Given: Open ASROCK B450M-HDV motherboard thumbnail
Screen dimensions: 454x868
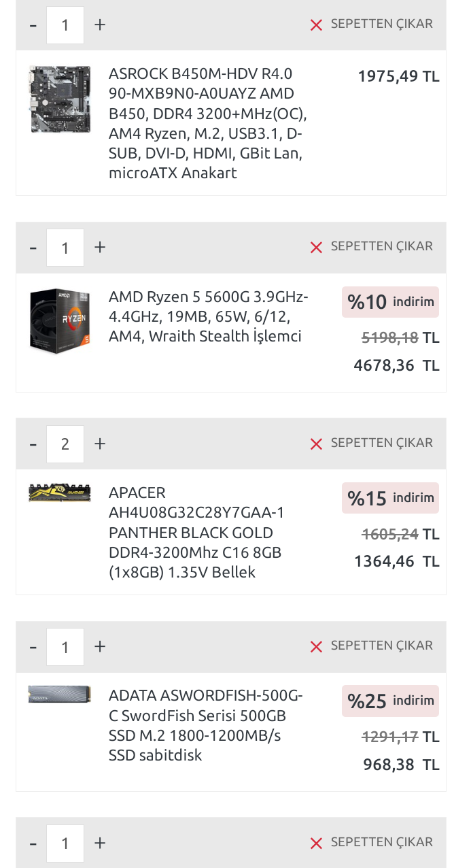Looking at the screenshot, I should 60,99.
